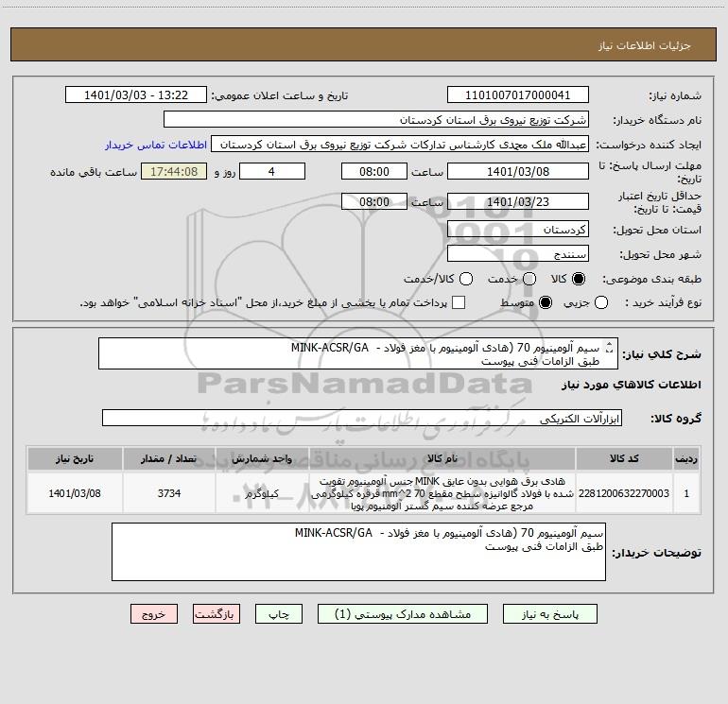Toggle the اسناد خزانه اسلامی payment checkbox
728x704 pixels.
coord(459,302)
